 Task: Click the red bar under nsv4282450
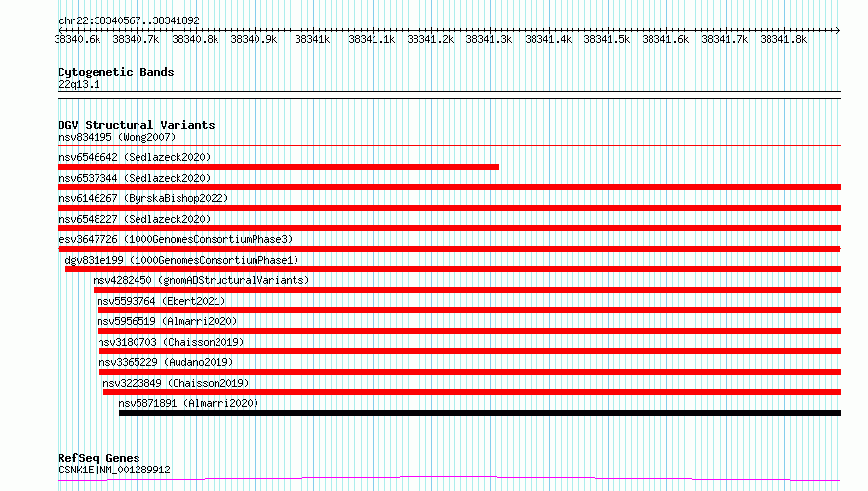click(x=467, y=290)
